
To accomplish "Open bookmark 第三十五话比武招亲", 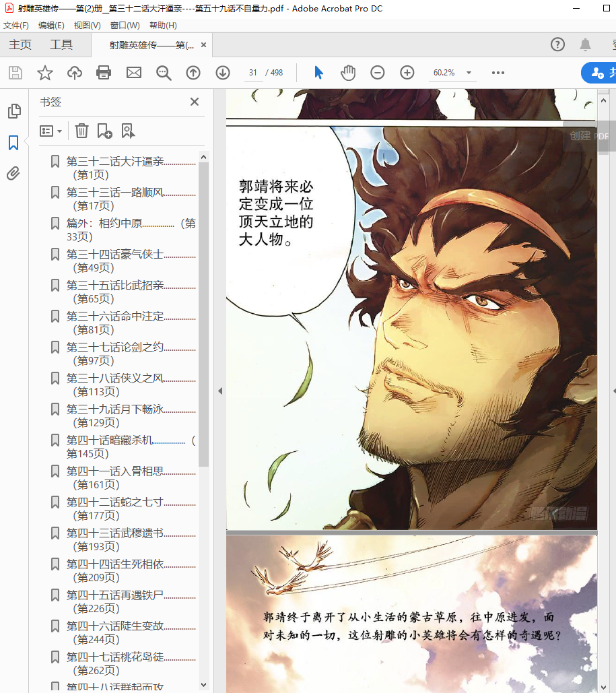I will click(131, 292).
